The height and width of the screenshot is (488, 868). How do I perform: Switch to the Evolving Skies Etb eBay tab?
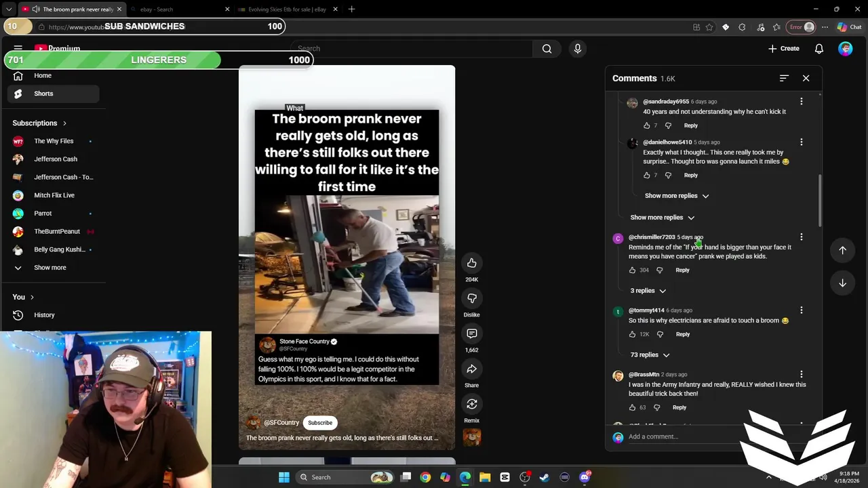(289, 9)
